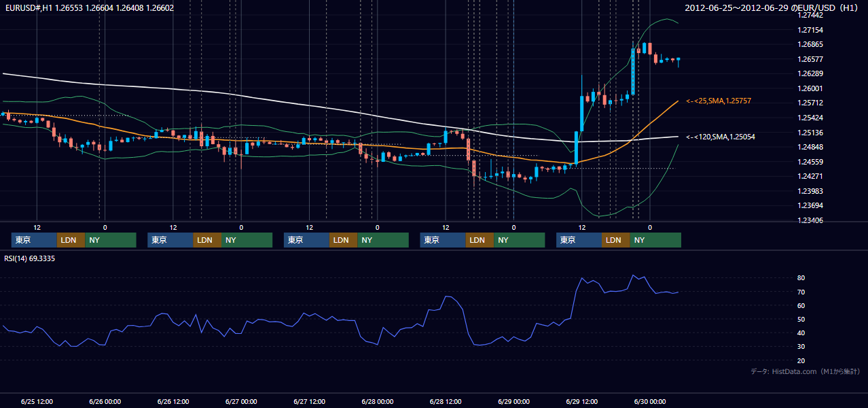The width and height of the screenshot is (868, 408).
Task: Click price axis value 1.26577
Action: 810,59
